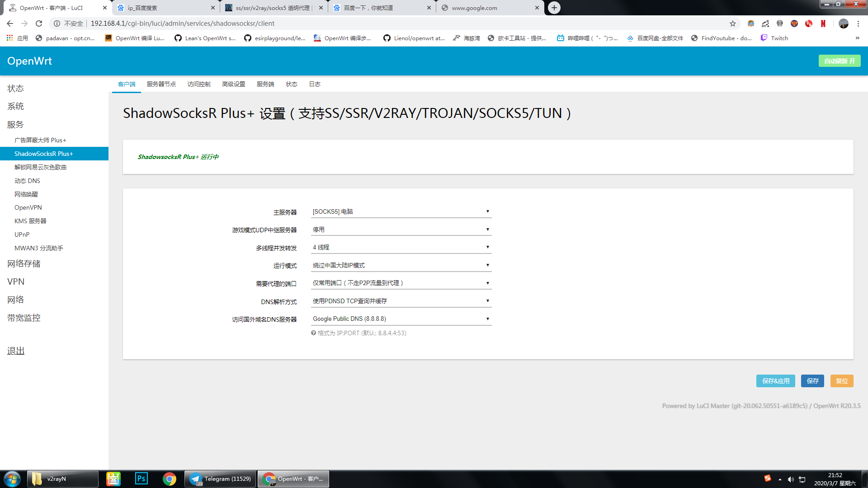The image size is (868, 488).
Task: Click the Chrome apps grid icon
Action: (x=9, y=38)
